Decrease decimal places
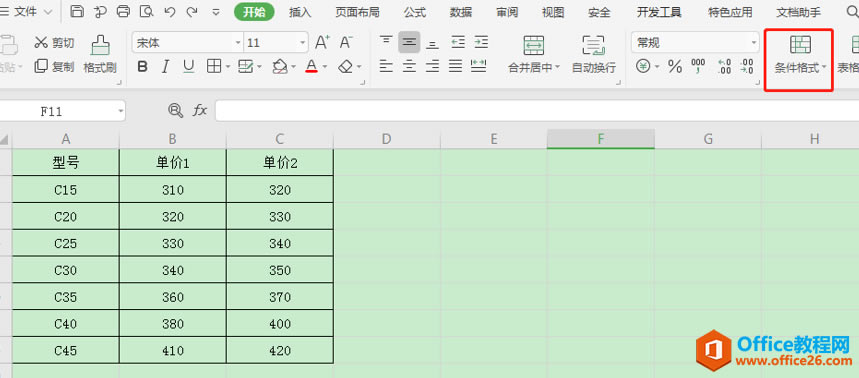This screenshot has height=378, width=859. [x=747, y=67]
